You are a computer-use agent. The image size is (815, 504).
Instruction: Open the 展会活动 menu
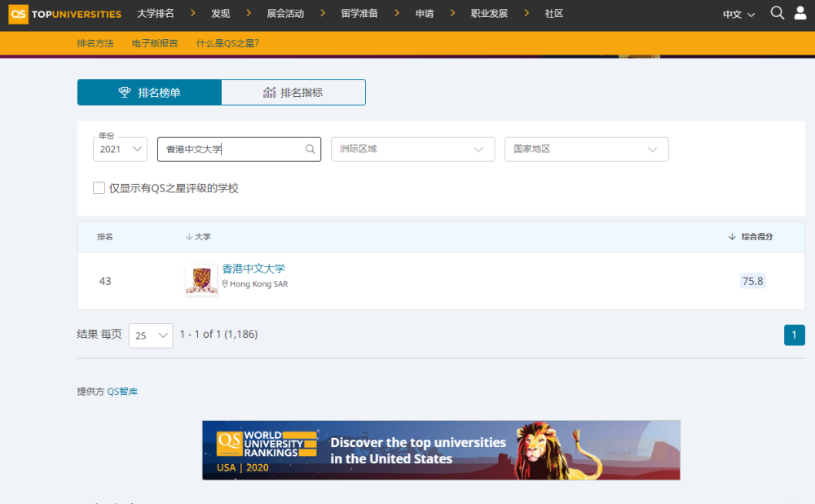point(285,14)
